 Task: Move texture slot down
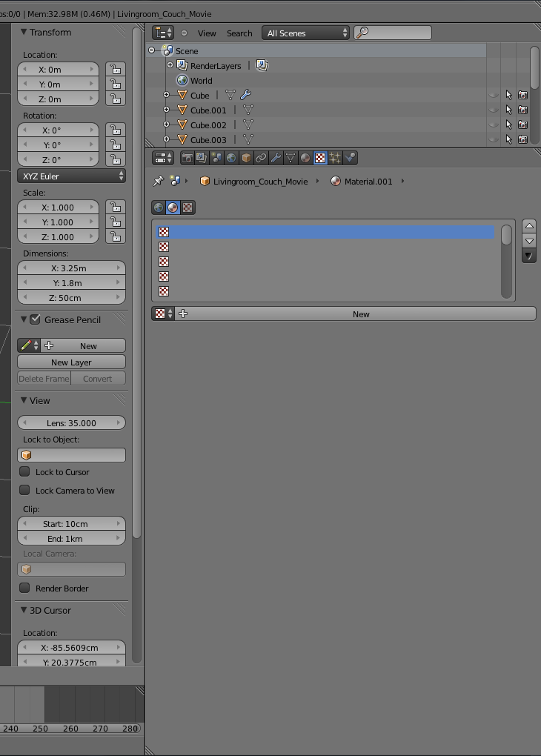pos(529,241)
